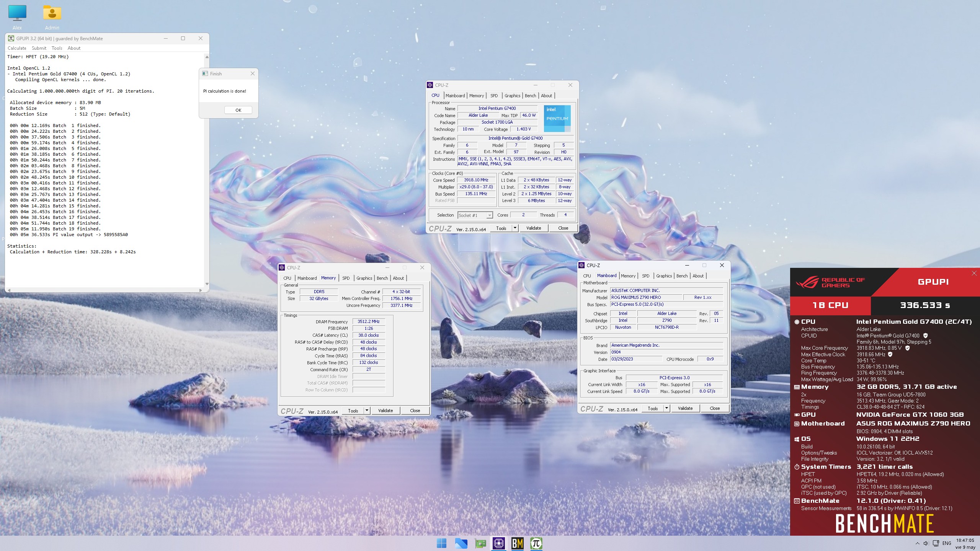Click the Finish dialog title icon
Screen dimensions: 980x551
[205, 74]
